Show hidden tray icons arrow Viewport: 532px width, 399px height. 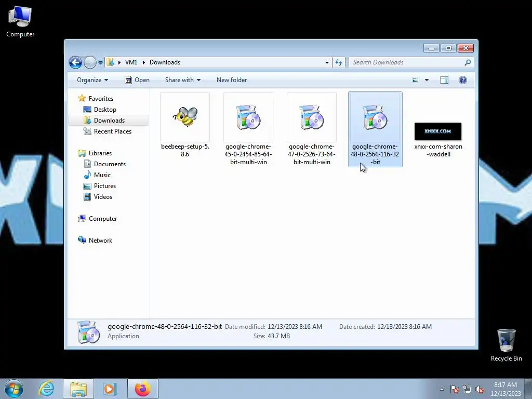coord(442,389)
